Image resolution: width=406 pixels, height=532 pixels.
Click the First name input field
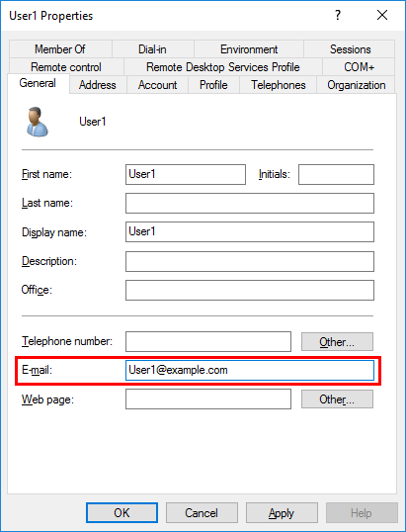pos(186,174)
